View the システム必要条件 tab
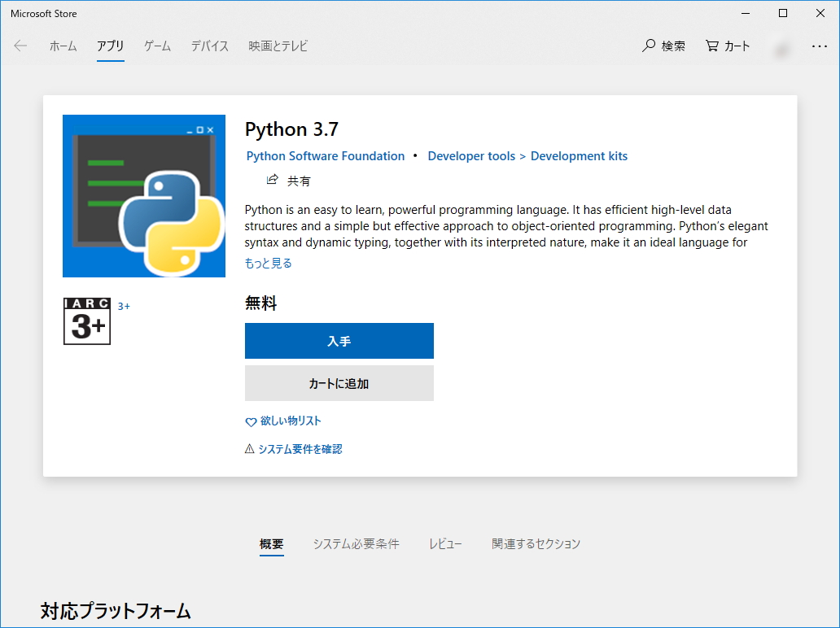This screenshot has width=840, height=628. [356, 544]
